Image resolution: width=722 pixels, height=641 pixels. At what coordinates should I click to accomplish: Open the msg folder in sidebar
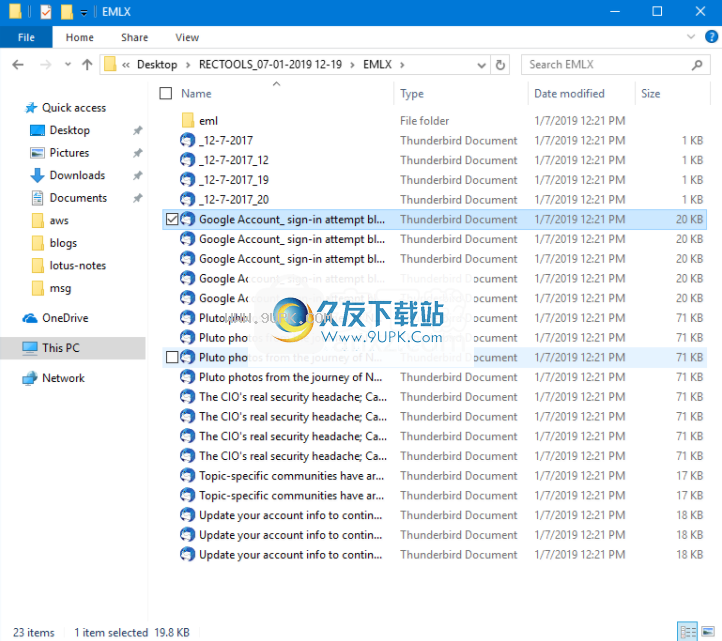(x=60, y=288)
